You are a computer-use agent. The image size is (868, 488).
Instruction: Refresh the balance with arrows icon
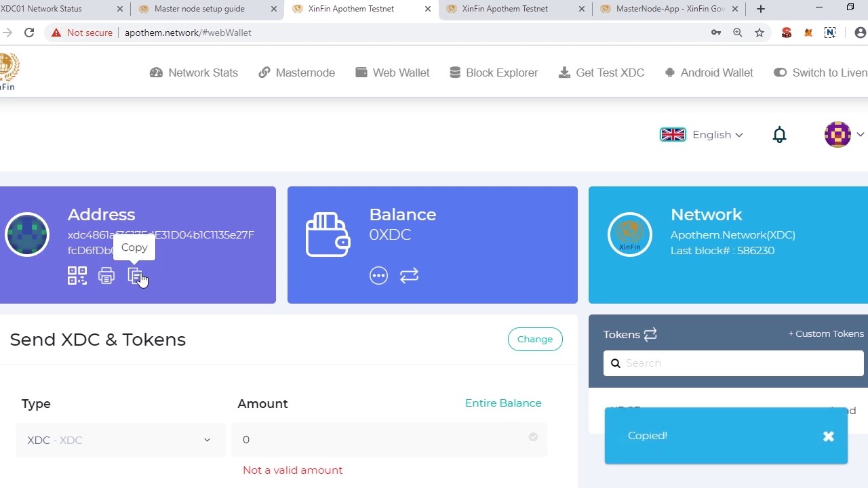coord(409,275)
